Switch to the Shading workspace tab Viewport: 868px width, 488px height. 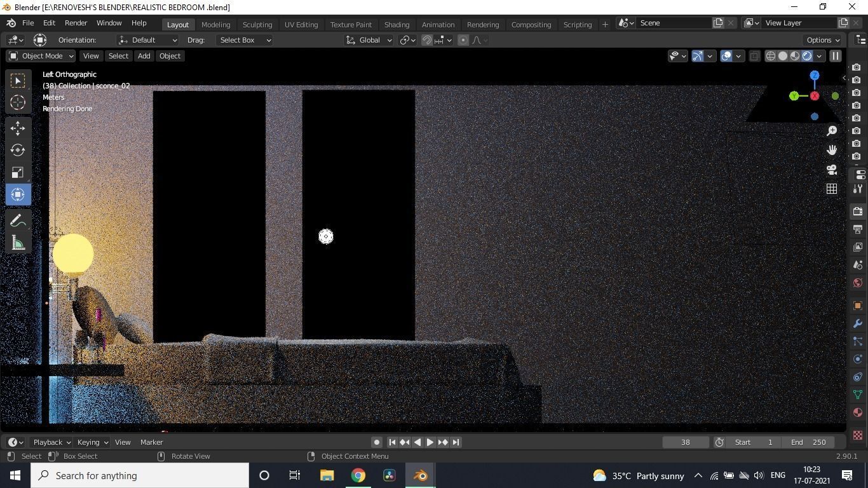397,24
